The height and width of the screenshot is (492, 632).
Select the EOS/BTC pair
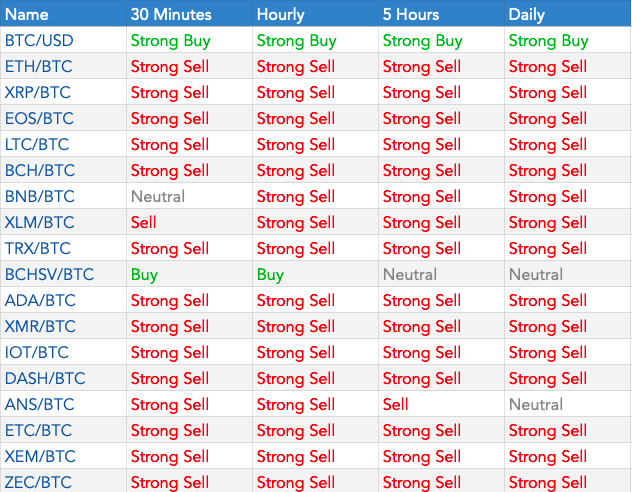pyautogui.click(x=39, y=119)
